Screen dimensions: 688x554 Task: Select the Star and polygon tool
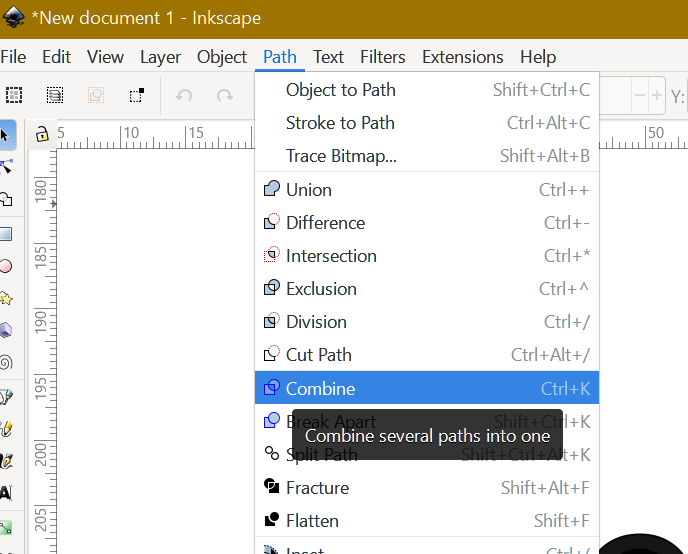[5, 298]
